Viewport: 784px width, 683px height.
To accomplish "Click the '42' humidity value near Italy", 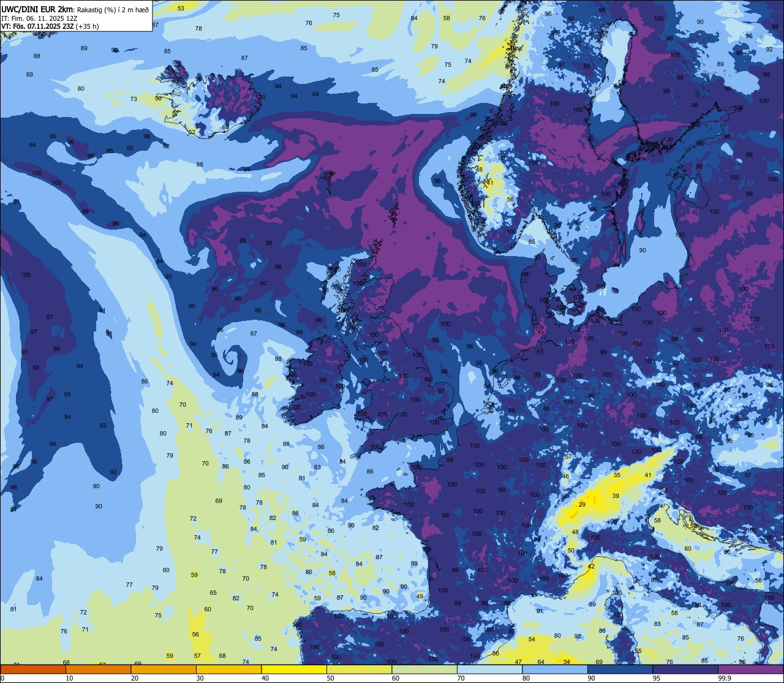I will (591, 567).
